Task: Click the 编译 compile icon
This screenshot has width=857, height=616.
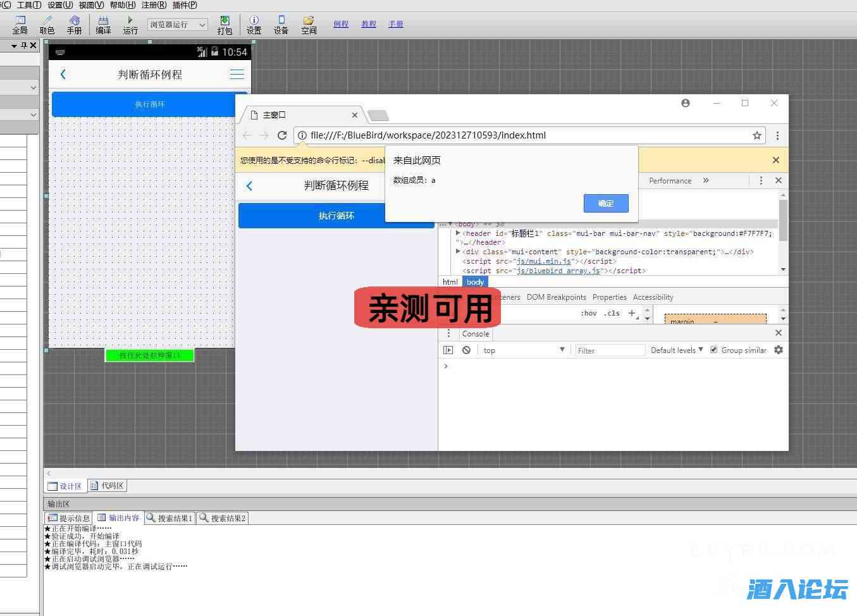Action: [x=103, y=25]
